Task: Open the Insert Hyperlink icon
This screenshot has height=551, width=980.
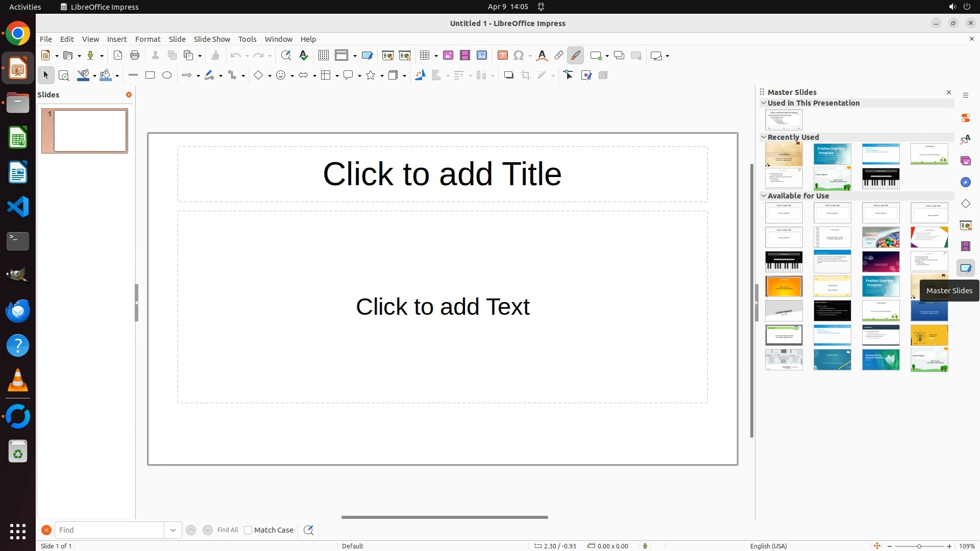Action: click(559, 56)
